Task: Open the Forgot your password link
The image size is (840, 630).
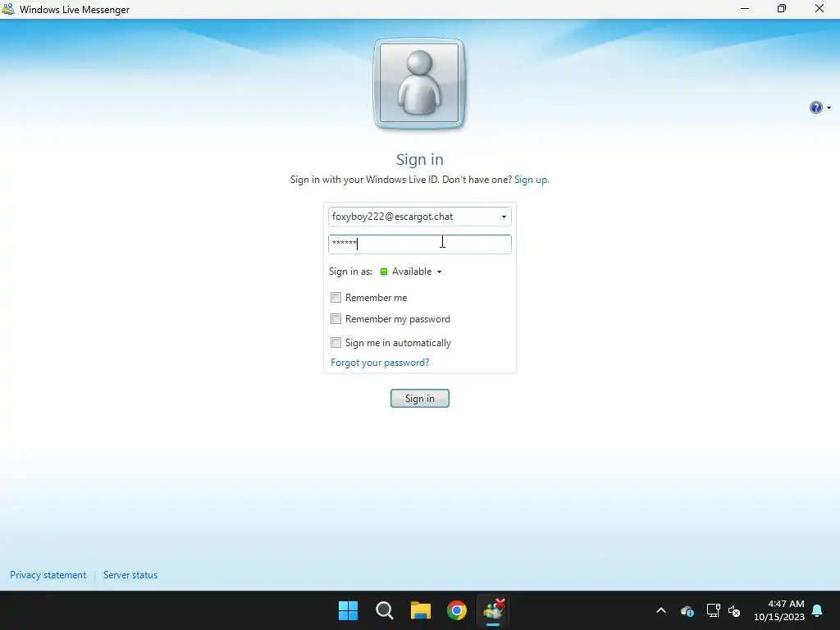Action: 380,363
